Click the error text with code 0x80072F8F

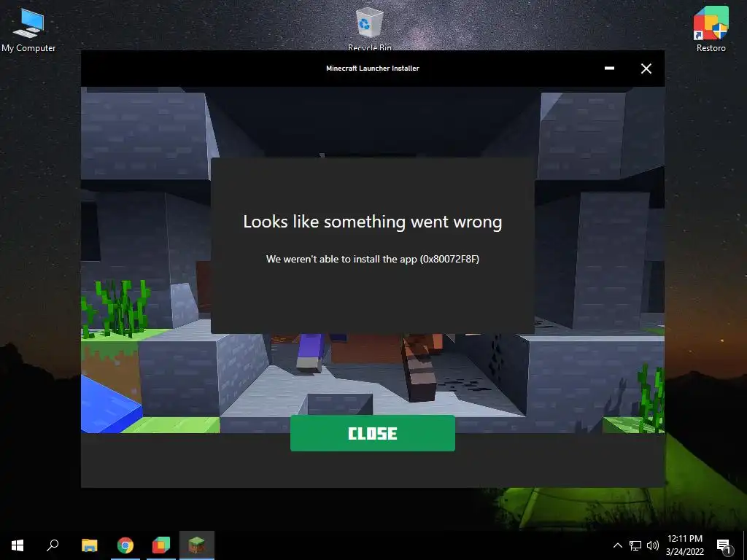(373, 259)
